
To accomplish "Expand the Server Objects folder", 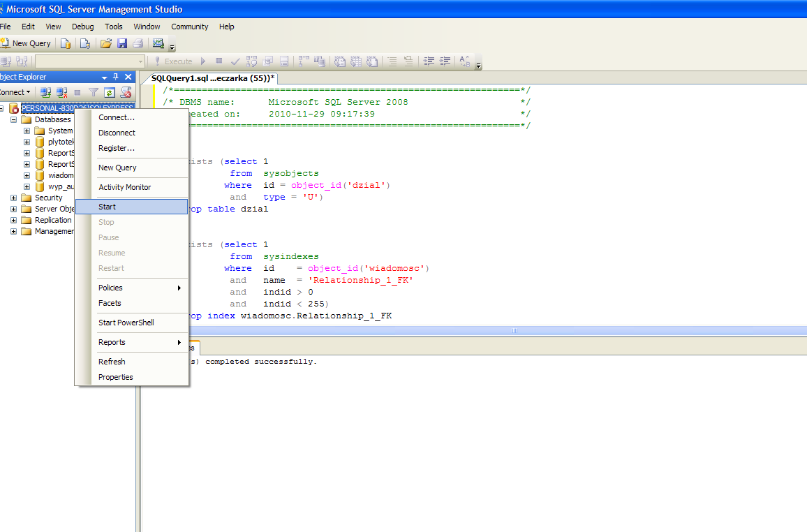I will pyautogui.click(x=14, y=209).
